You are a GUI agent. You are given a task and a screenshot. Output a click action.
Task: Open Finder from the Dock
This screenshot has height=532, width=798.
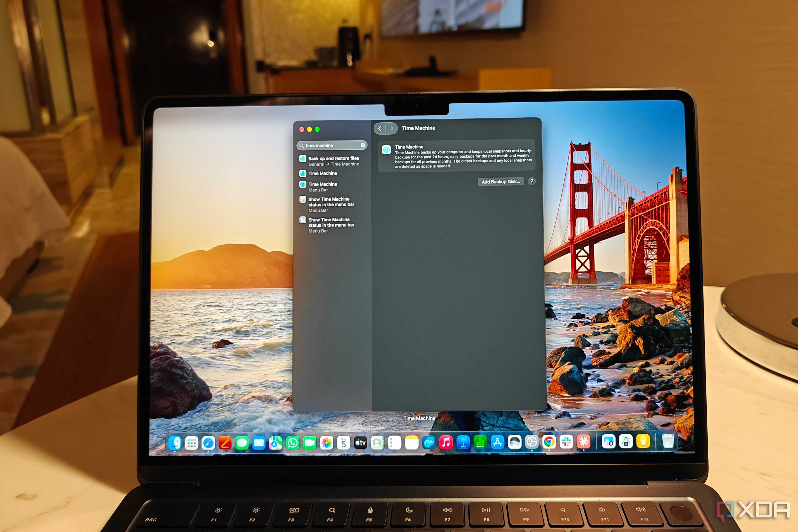tap(175, 443)
